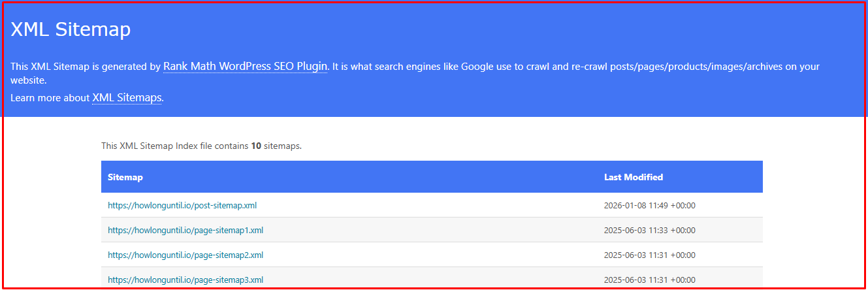868x290 pixels.
Task: Visit the page-sitemap2.xml link
Action: click(185, 255)
